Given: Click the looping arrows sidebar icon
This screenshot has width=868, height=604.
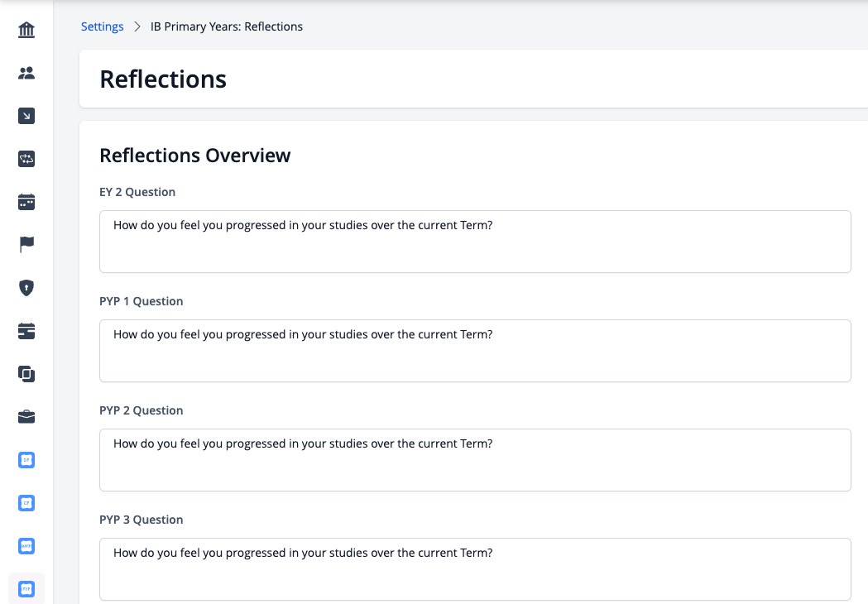Looking at the screenshot, I should [x=26, y=159].
